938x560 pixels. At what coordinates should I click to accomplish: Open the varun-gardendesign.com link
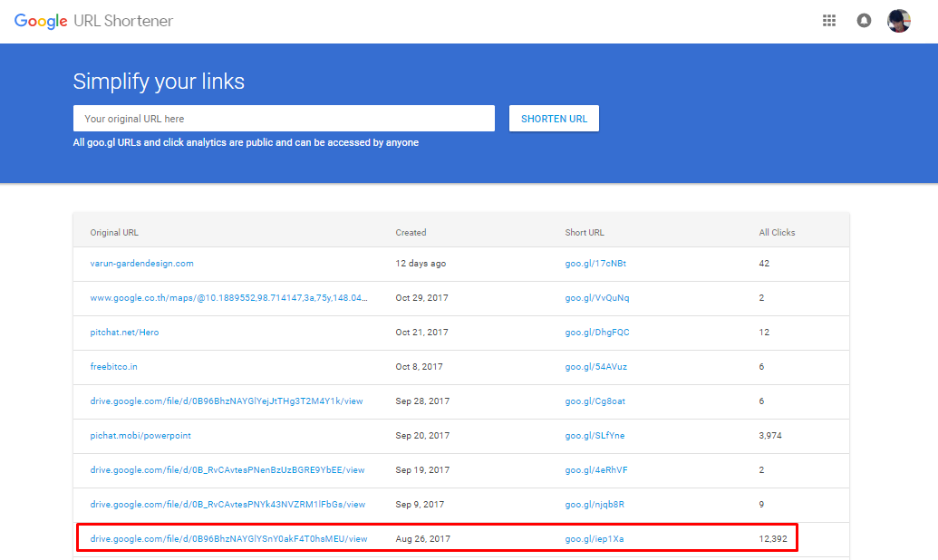(x=141, y=264)
